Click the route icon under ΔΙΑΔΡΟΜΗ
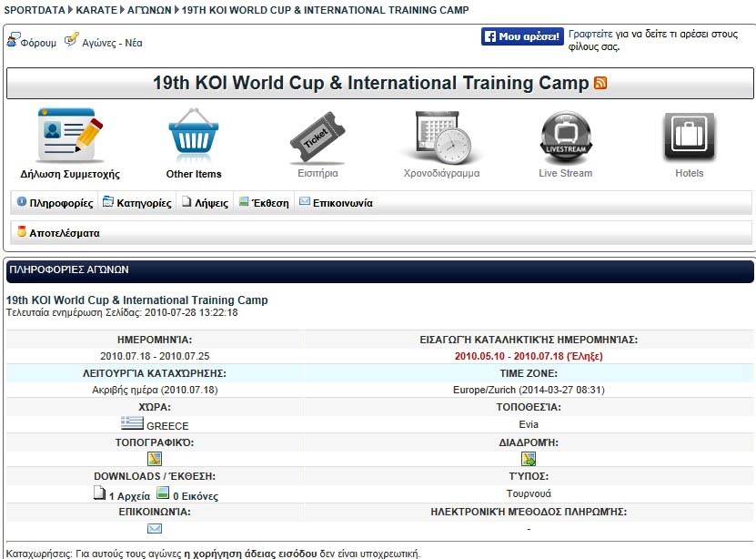The image size is (756, 559). click(529, 459)
